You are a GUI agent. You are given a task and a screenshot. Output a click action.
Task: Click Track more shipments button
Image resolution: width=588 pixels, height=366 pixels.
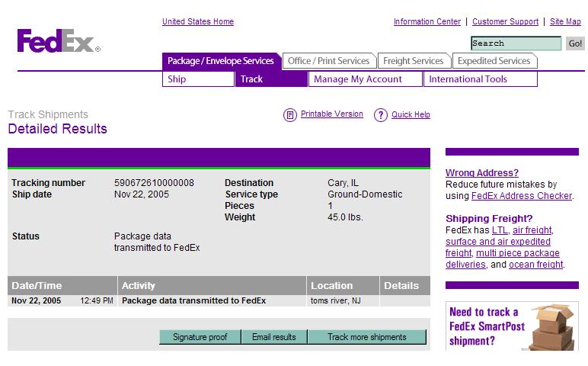[366, 337]
